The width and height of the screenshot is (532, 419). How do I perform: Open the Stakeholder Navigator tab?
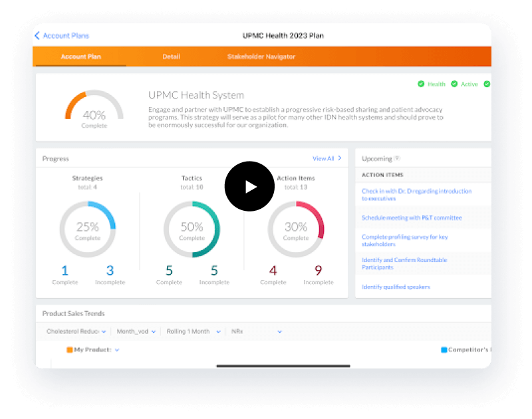click(261, 57)
